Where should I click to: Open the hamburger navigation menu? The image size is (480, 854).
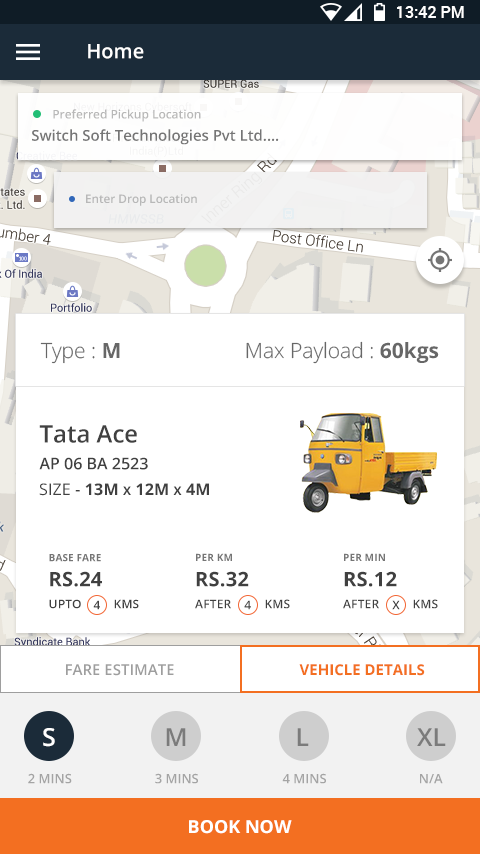point(28,52)
